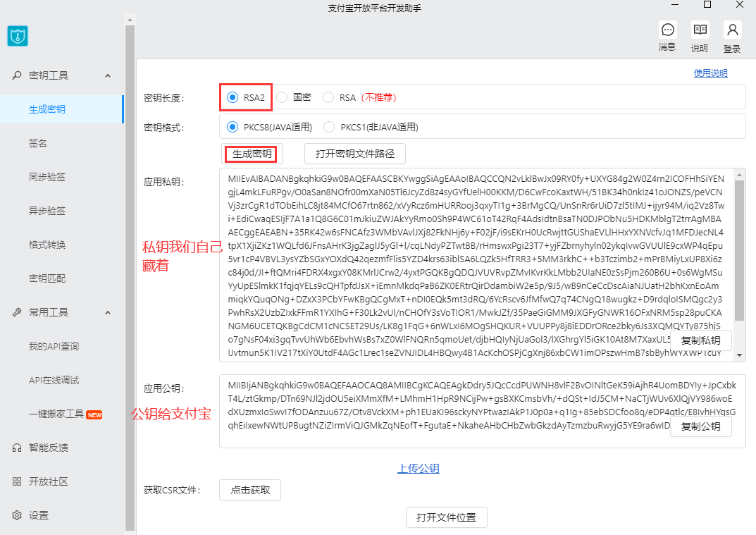The width and height of the screenshot is (756, 535).
Task: Click the NEW badge beside 一键搬家工具
Action: [x=94, y=415]
